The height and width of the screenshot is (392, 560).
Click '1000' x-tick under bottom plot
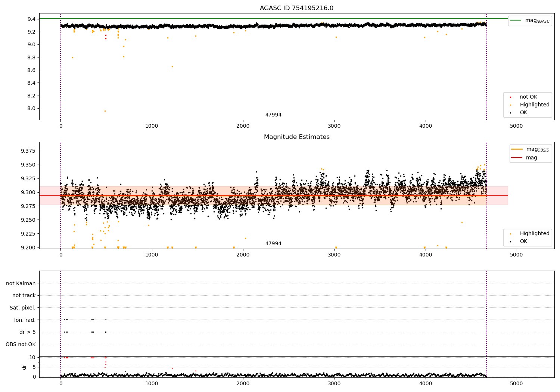(152, 384)
